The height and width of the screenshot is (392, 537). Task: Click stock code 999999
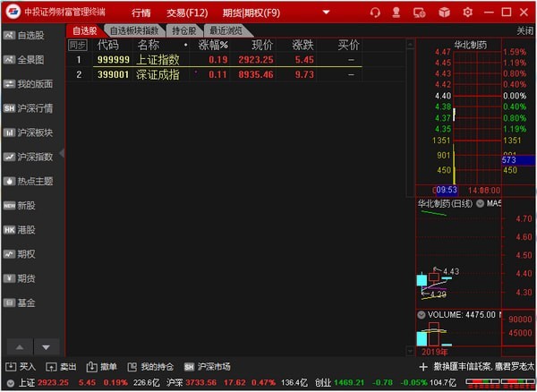(114, 60)
